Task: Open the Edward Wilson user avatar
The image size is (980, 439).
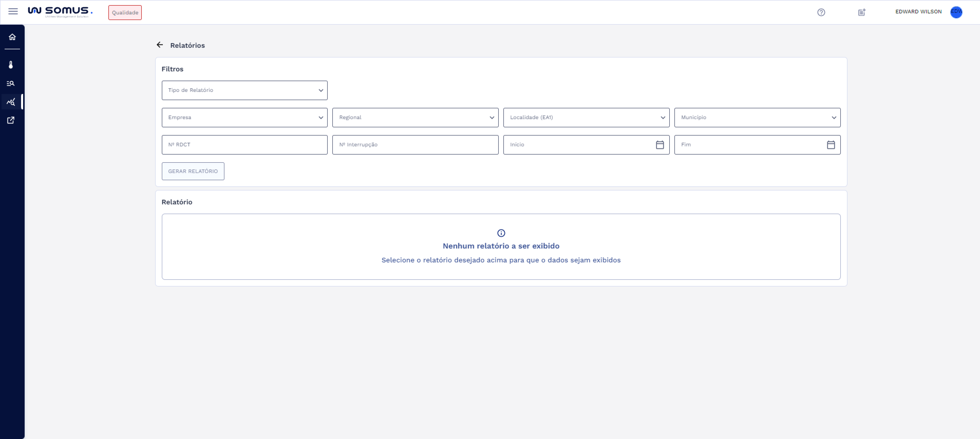Action: pos(956,12)
